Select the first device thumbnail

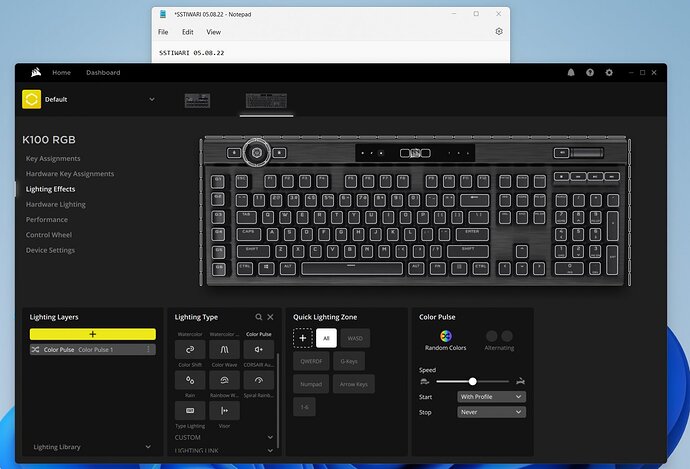(x=197, y=101)
